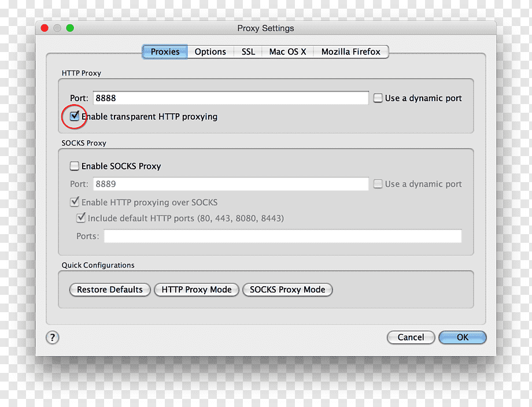The image size is (532, 407).
Task: Click into the HTTP Proxy port field
Action: tap(231, 98)
